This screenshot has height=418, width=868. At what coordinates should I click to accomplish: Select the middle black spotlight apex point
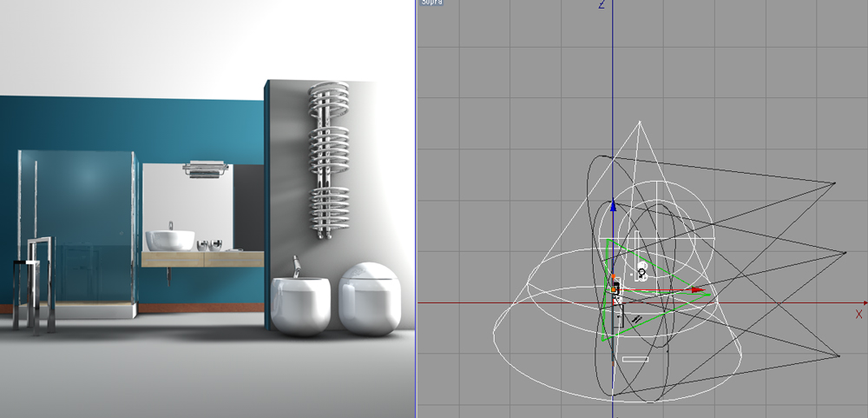pyautogui.click(x=845, y=254)
